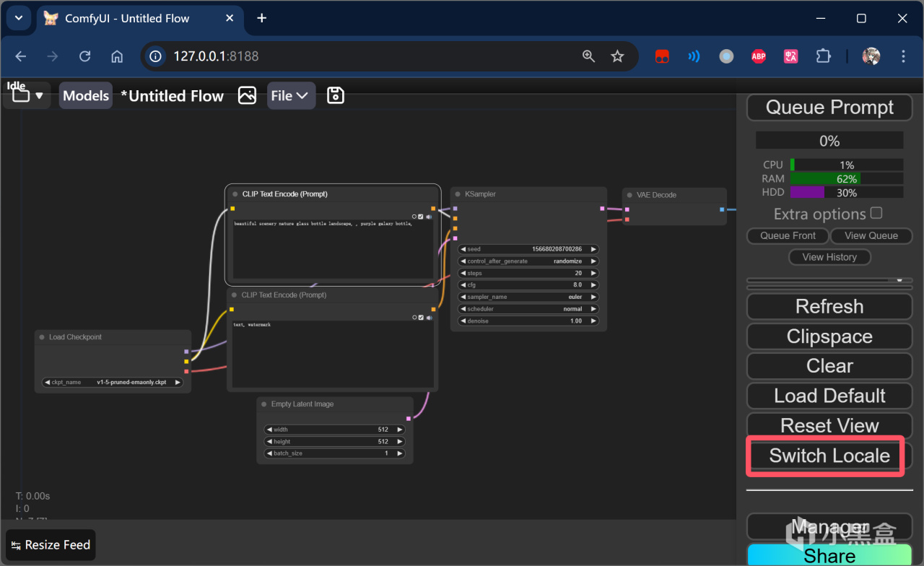Click the browser reload page icon
This screenshot has height=566, width=924.
pyautogui.click(x=84, y=56)
